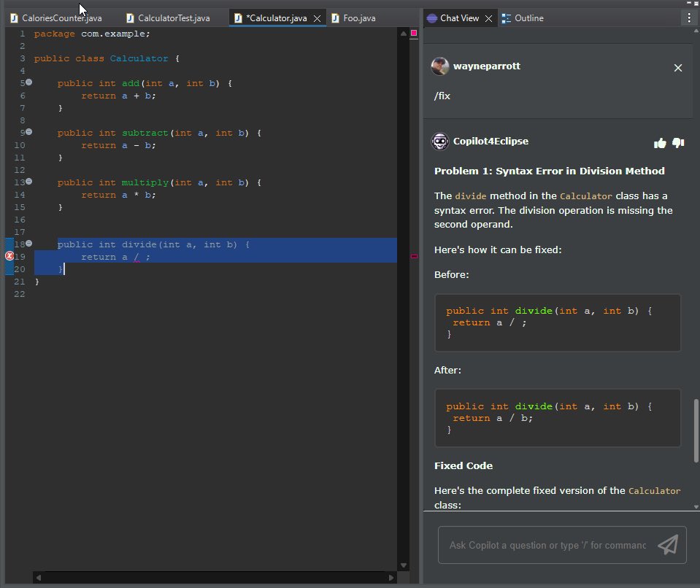Click the wayneparrott user avatar

pyautogui.click(x=439, y=66)
